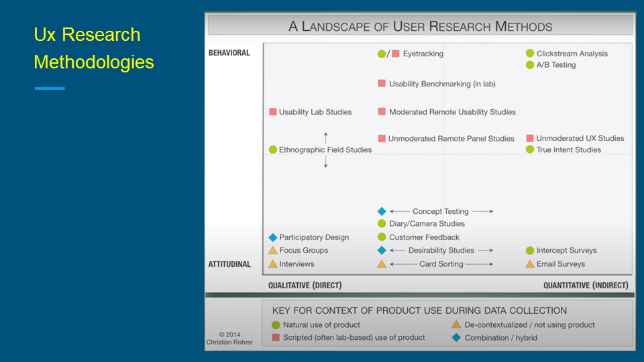The height and width of the screenshot is (362, 644).
Task: Click the Moderated Remote Usability Studies text
Action: coord(453,112)
